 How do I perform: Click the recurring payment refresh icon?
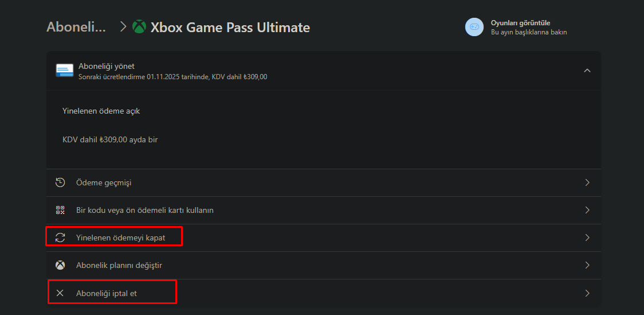(60, 238)
